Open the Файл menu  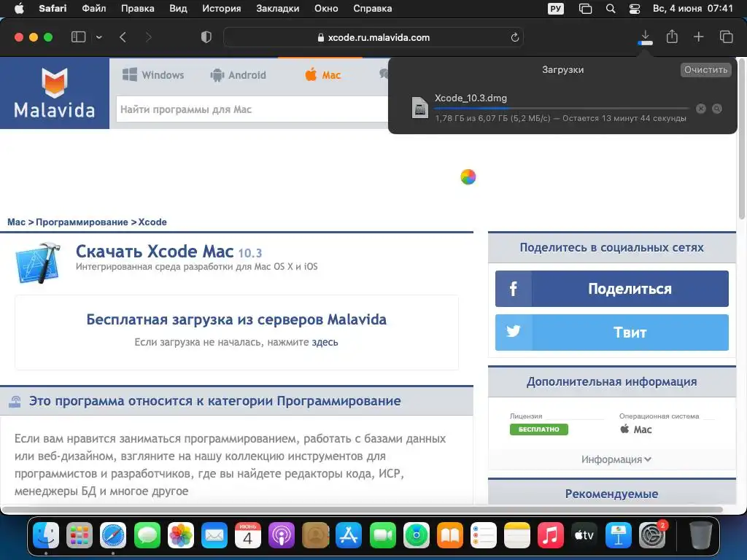94,9
